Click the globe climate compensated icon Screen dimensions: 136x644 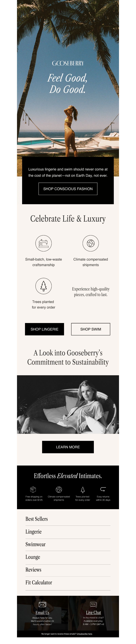tap(91, 243)
